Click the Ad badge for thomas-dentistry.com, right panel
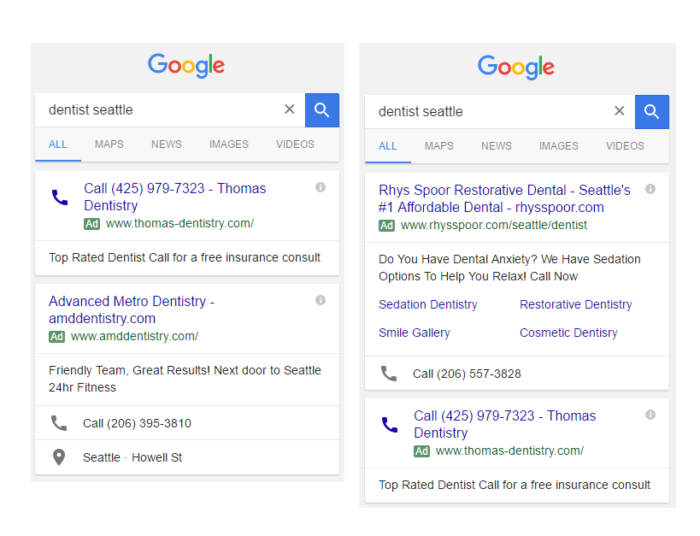Image resolution: width=700 pixels, height=536 pixels. pos(422,451)
